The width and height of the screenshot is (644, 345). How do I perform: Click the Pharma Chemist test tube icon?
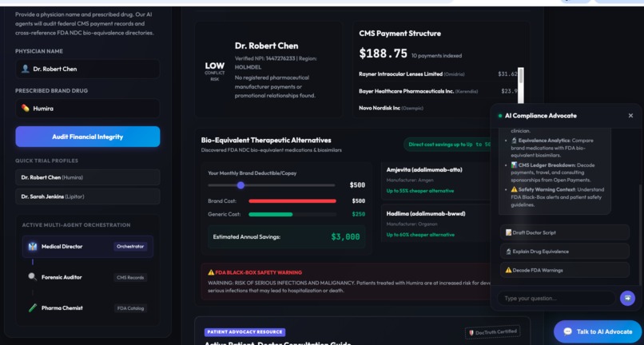[33, 307]
